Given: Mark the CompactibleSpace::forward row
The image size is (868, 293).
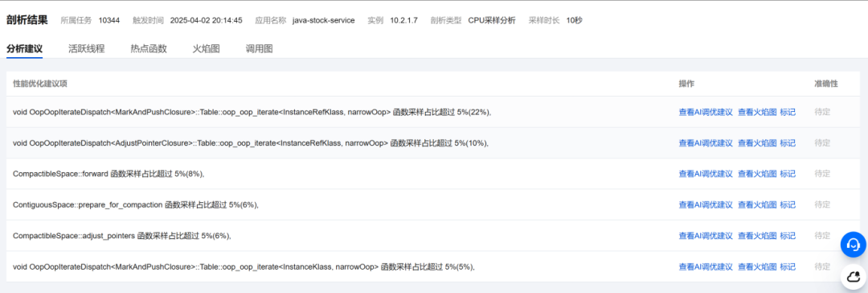Looking at the screenshot, I should (x=788, y=174).
